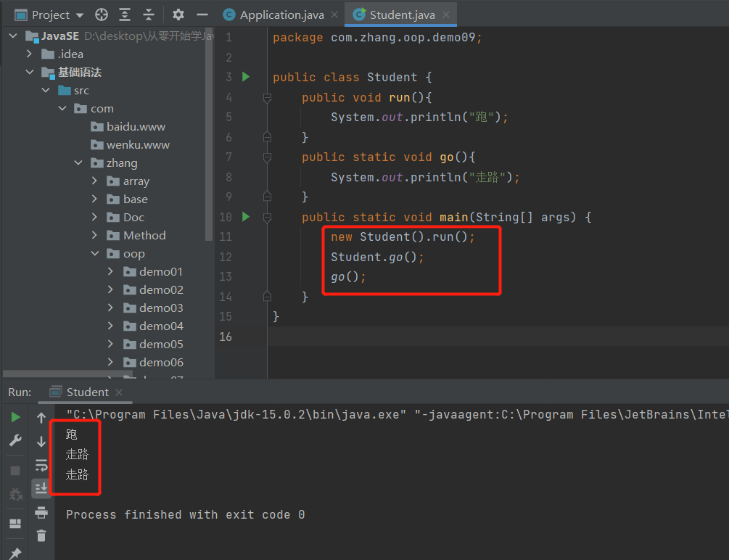Expand the .idea folder
The width and height of the screenshot is (729, 560).
click(29, 54)
